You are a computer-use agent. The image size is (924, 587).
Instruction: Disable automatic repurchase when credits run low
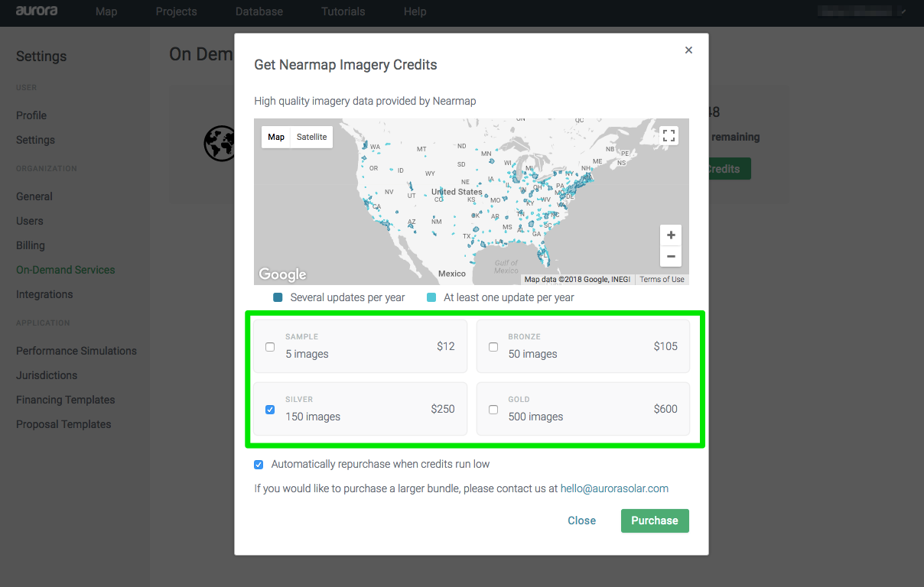point(259,465)
